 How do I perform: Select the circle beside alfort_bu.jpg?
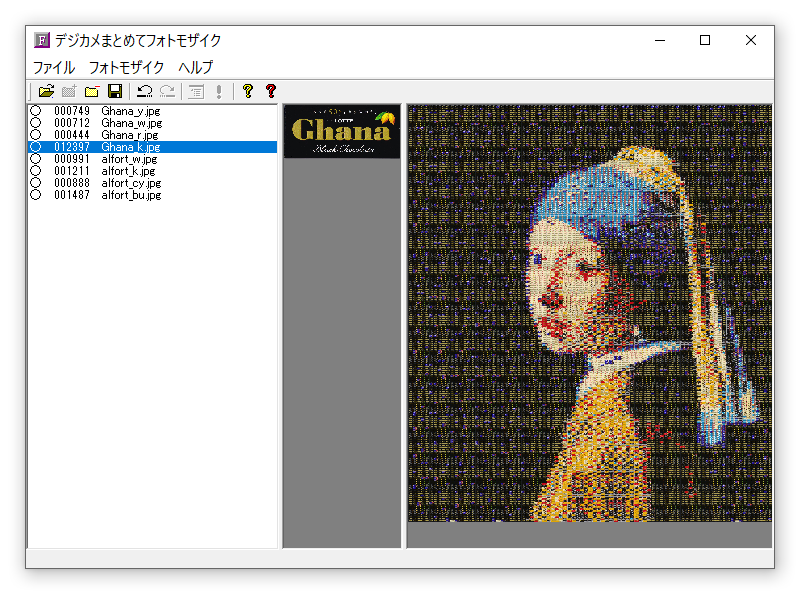36,195
